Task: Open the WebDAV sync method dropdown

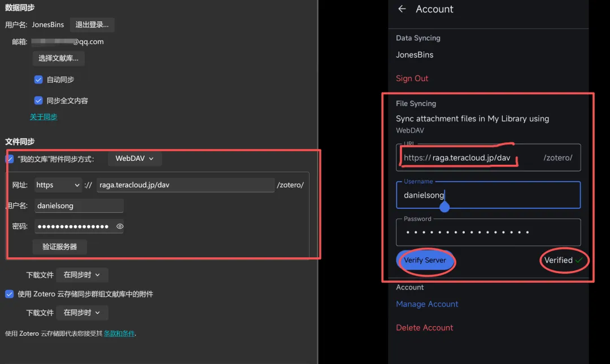Action: point(134,159)
